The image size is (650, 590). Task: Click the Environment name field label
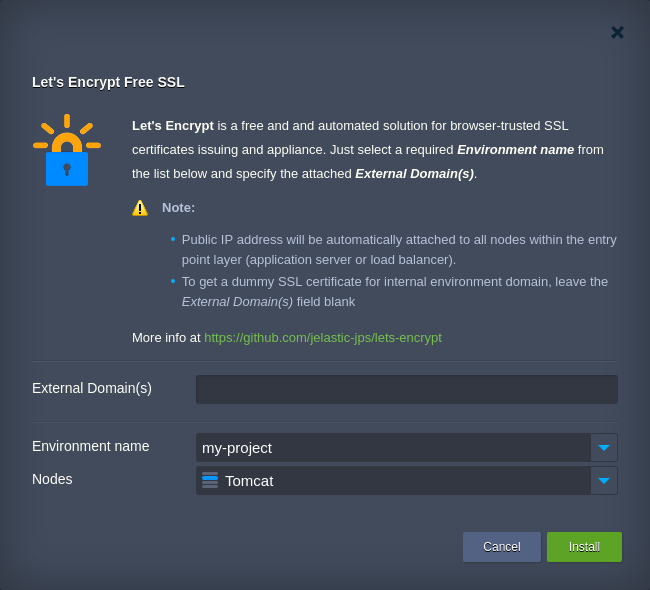pyautogui.click(x=91, y=446)
